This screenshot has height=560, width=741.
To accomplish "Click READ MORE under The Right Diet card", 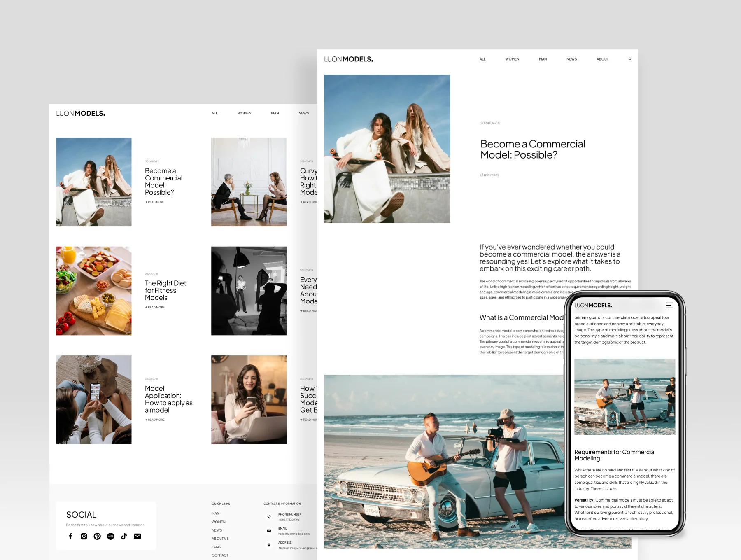I will click(x=155, y=307).
